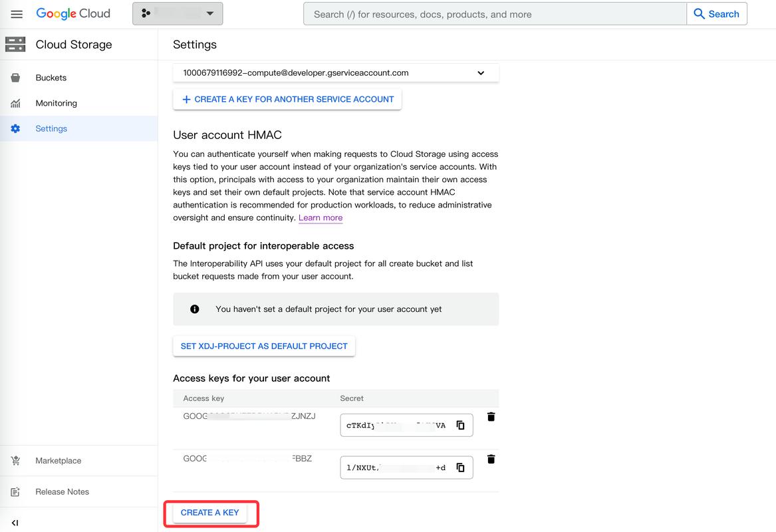Click CREATE A KEY FOR ANOTHER SERVICE ACCOUNT
Screen dimensions: 776x532
[287, 99]
